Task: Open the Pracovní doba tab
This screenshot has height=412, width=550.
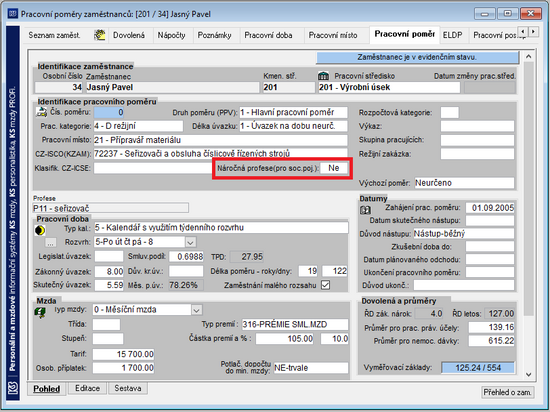Action: [x=268, y=35]
